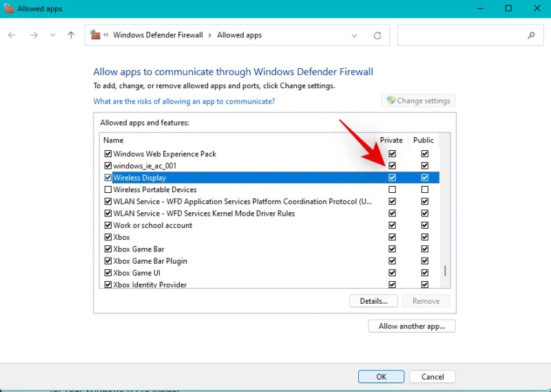Viewport: 551px width, 392px height.
Task: Click the Forward navigation arrow
Action: (33, 35)
